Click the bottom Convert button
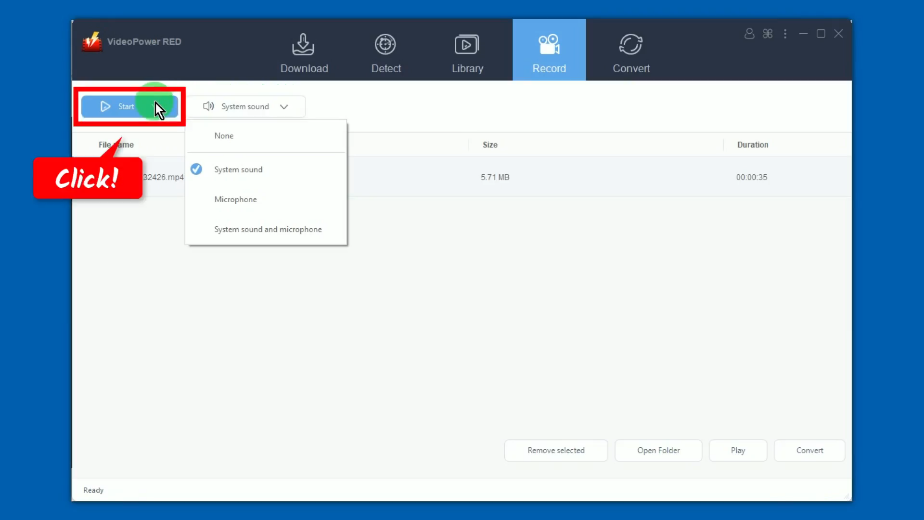924x520 pixels. 810,450
